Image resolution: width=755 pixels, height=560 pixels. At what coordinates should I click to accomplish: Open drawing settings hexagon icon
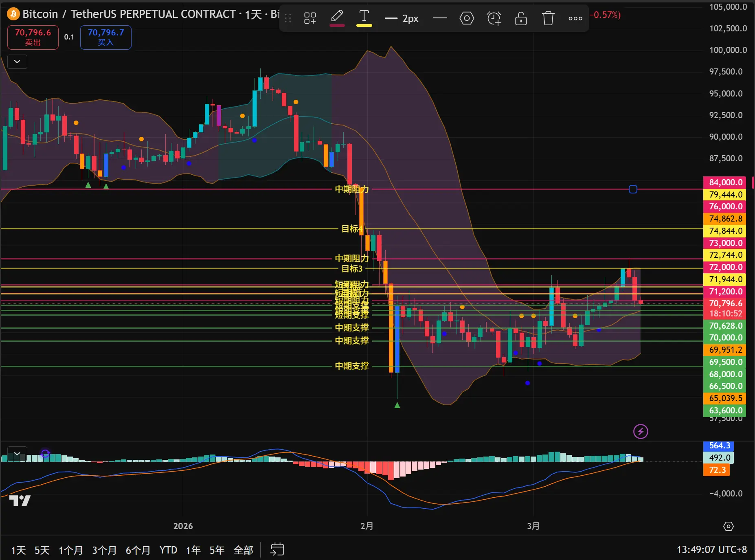tap(467, 18)
